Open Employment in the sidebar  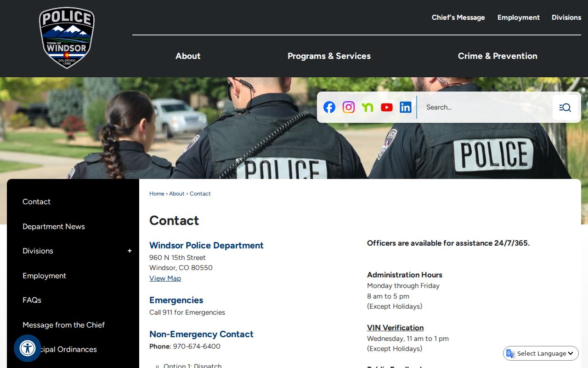click(45, 276)
